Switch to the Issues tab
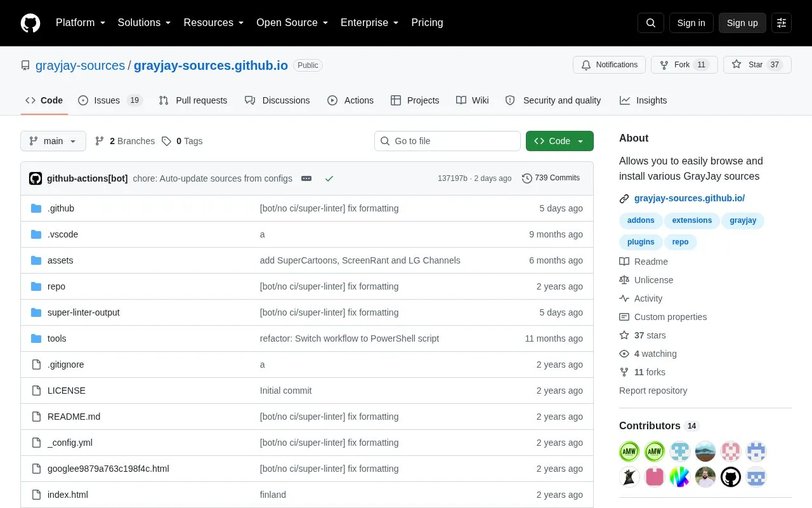Screen dimensions: 812x508 [x=110, y=100]
